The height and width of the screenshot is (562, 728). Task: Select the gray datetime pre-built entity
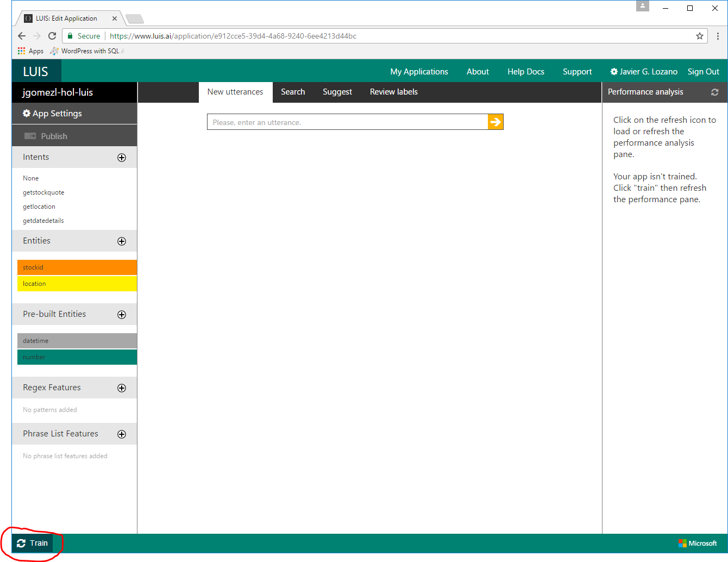point(77,341)
